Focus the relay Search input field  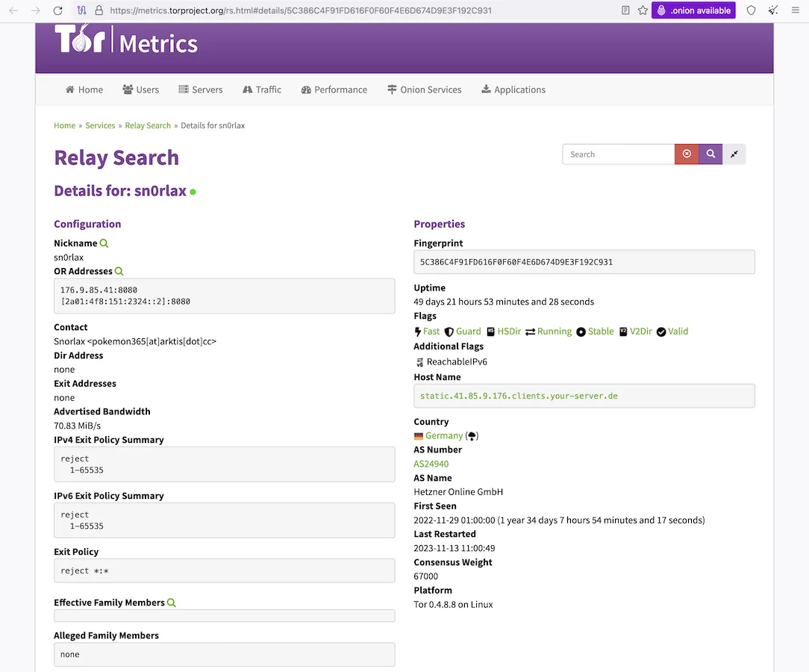pyautogui.click(x=618, y=154)
